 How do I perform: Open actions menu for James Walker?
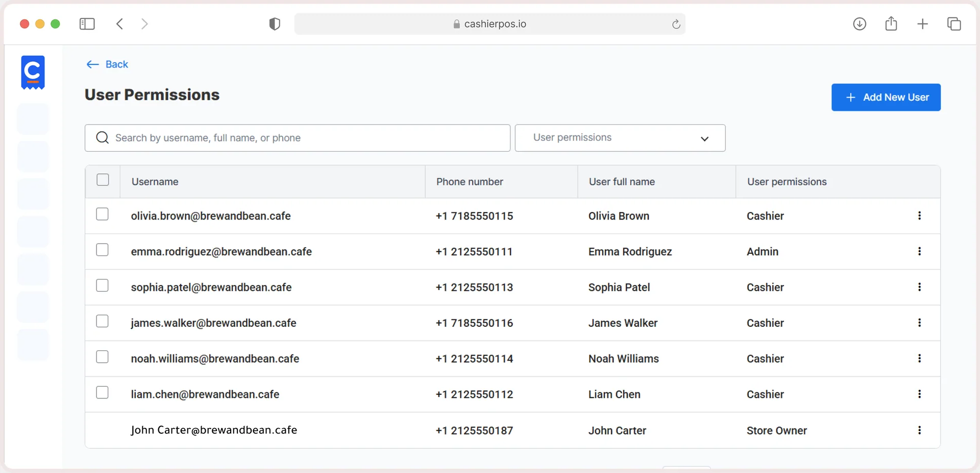[x=919, y=323]
